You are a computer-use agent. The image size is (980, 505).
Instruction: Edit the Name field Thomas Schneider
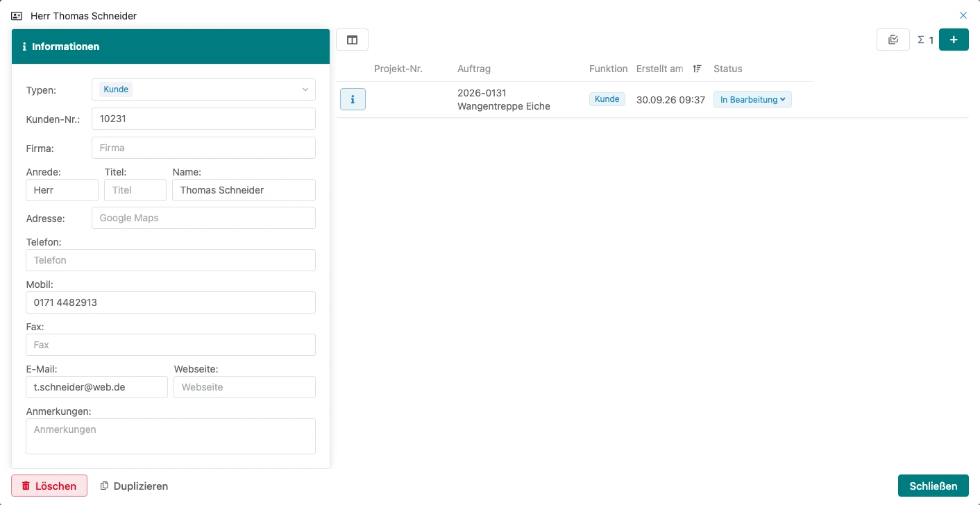244,190
